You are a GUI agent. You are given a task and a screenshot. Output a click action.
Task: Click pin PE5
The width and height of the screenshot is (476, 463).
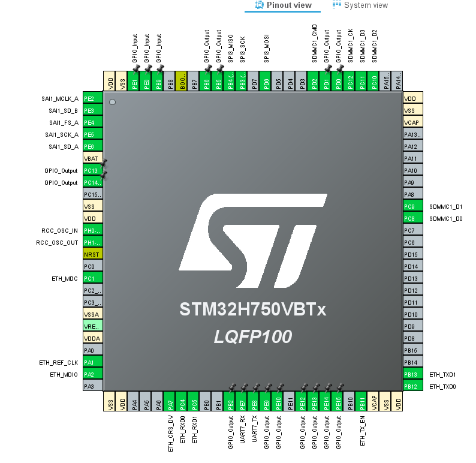coord(93,134)
